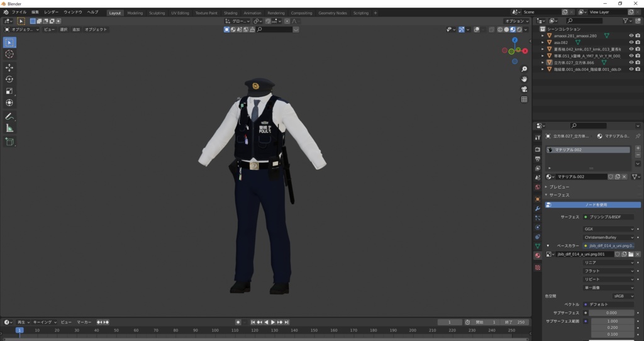The image size is (644, 341).
Task: Open the Texture properties checker tab
Action: coord(538,267)
